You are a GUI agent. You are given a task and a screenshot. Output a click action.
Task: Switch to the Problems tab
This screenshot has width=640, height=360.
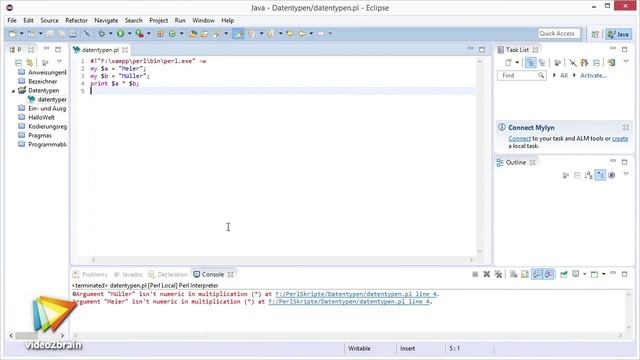90,274
